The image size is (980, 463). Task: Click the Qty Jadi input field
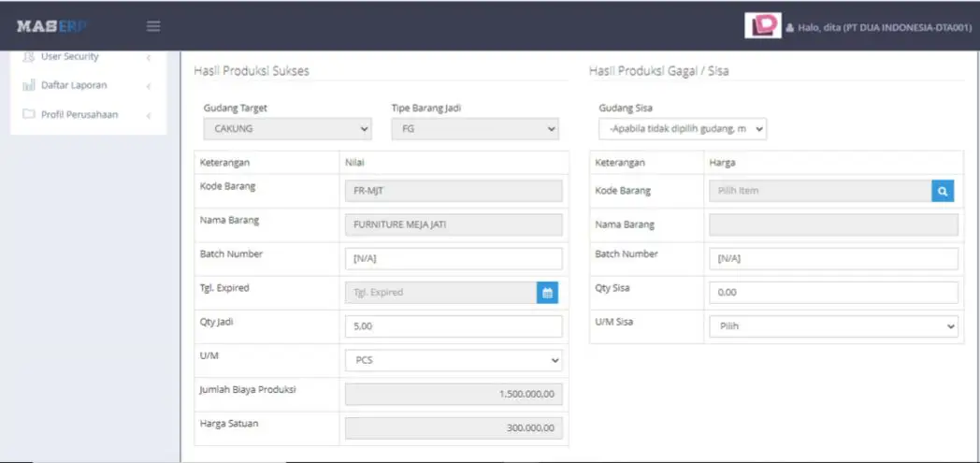click(454, 326)
